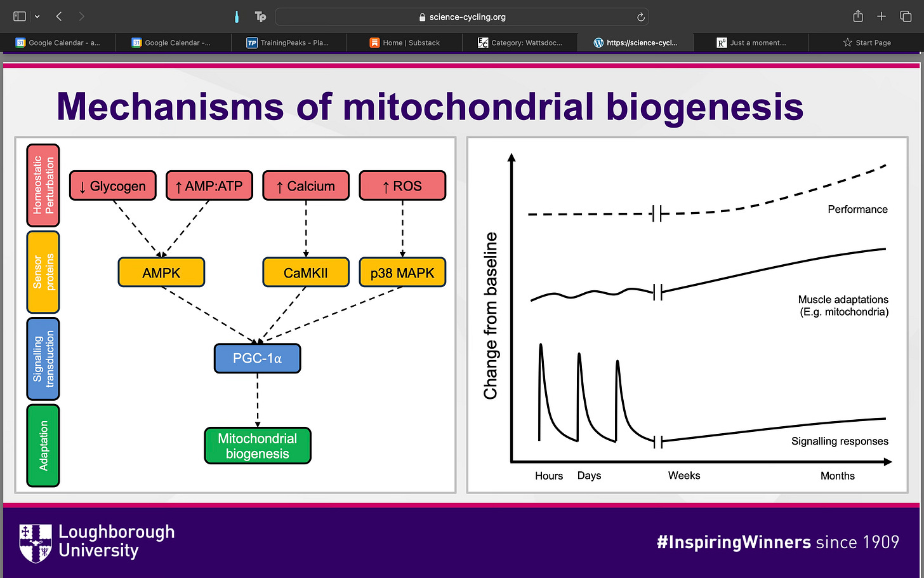The height and width of the screenshot is (578, 924).
Task: Click the p38 MAPK box
Action: click(402, 272)
